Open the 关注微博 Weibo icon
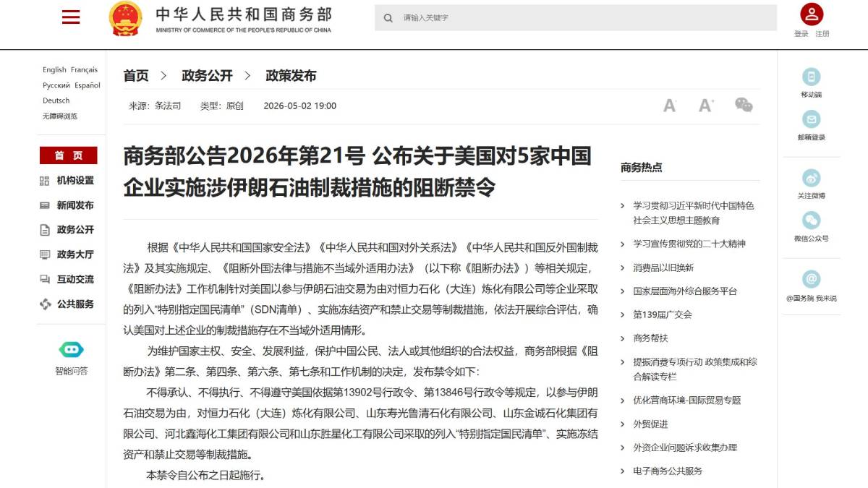The width and height of the screenshot is (868, 488). (x=812, y=178)
